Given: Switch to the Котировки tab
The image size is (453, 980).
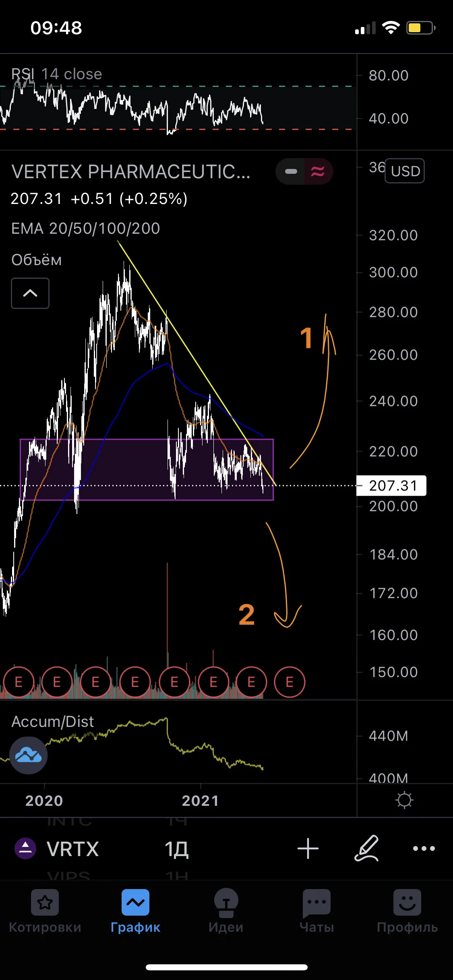Looking at the screenshot, I should 45,911.
